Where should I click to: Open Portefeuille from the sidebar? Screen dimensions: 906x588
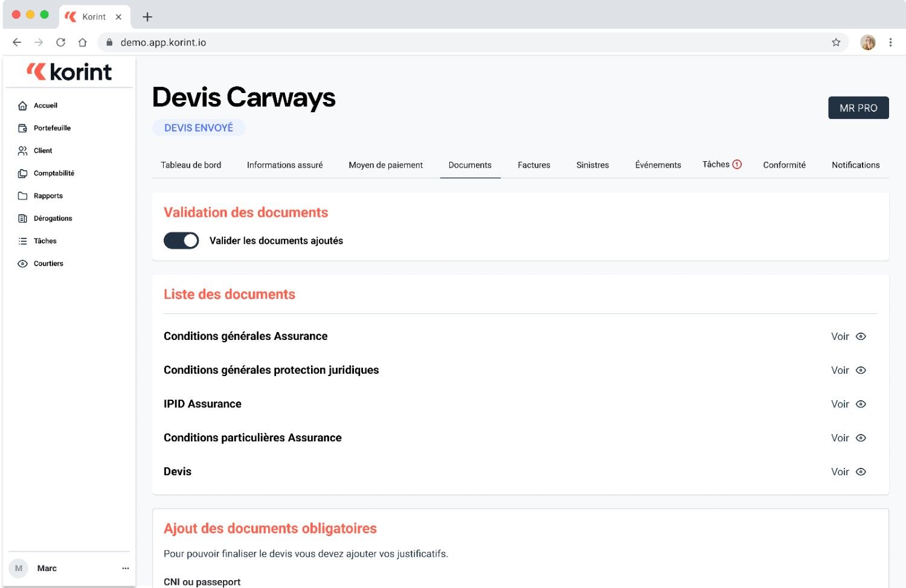(x=52, y=128)
